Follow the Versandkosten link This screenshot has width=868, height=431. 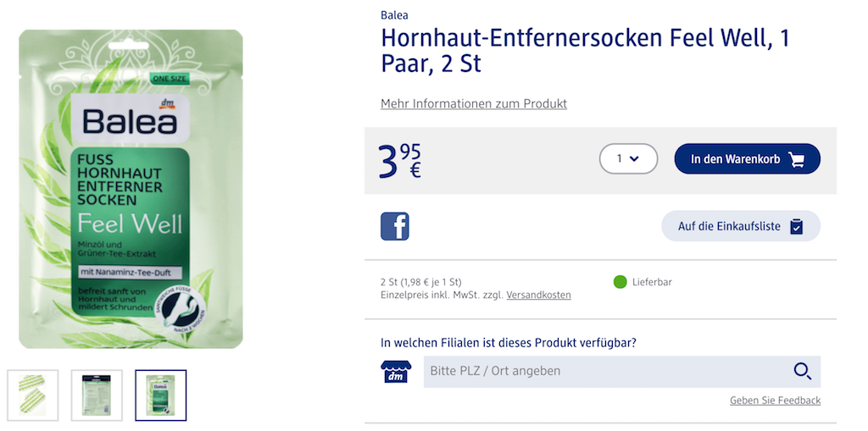click(538, 295)
